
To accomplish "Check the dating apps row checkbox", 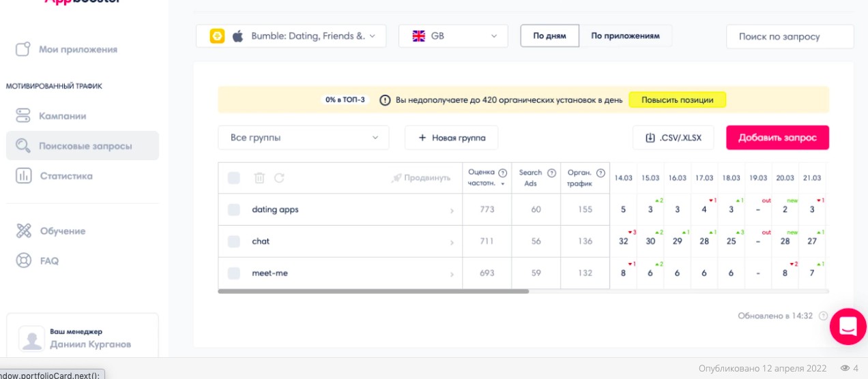I will [234, 210].
